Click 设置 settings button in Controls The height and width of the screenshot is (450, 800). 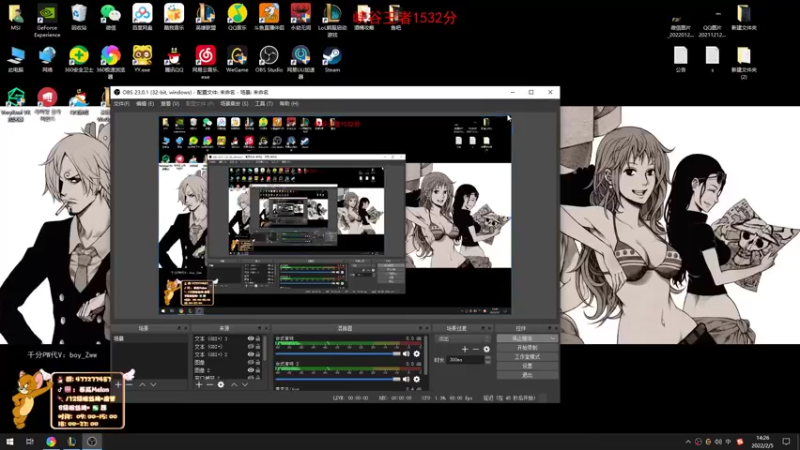[527, 366]
